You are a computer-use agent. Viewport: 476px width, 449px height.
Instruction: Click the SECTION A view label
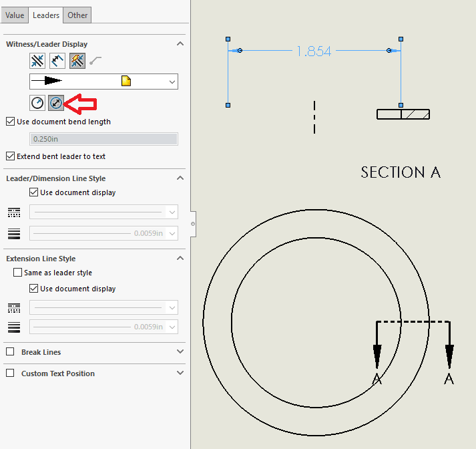tap(401, 172)
